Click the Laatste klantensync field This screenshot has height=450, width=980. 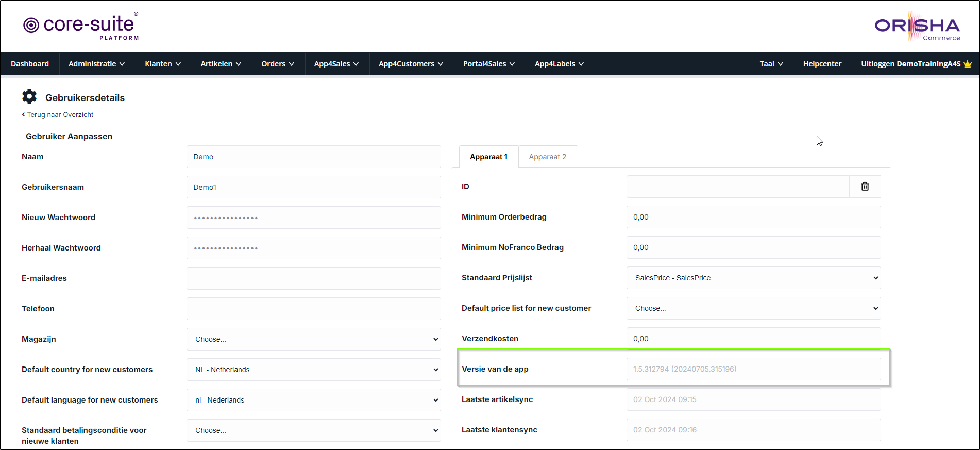pos(754,430)
